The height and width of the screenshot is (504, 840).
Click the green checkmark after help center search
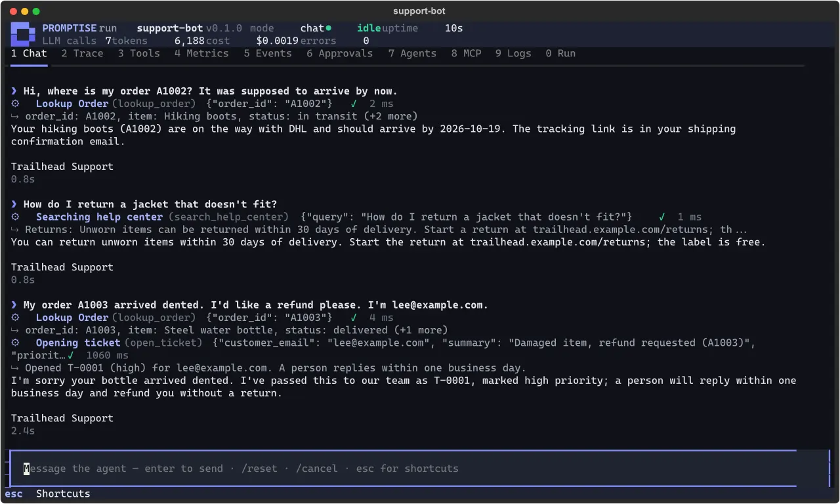[x=662, y=217]
